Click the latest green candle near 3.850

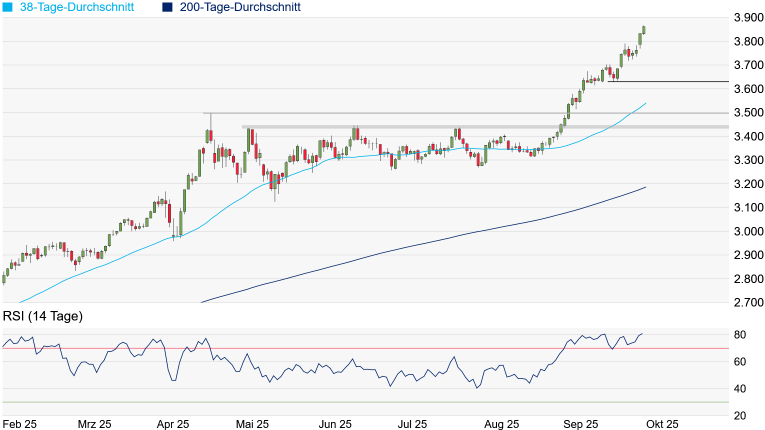(x=644, y=30)
